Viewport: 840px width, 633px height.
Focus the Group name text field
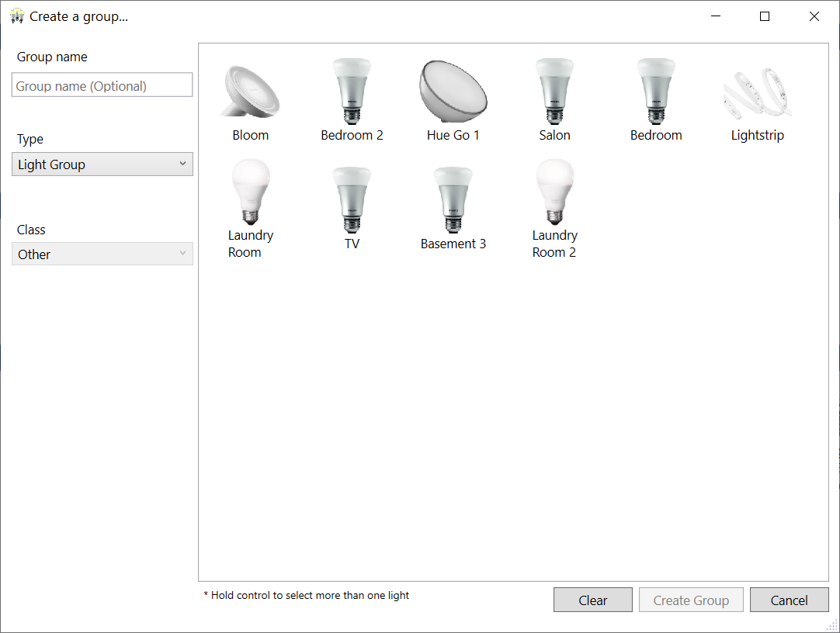coord(102,85)
